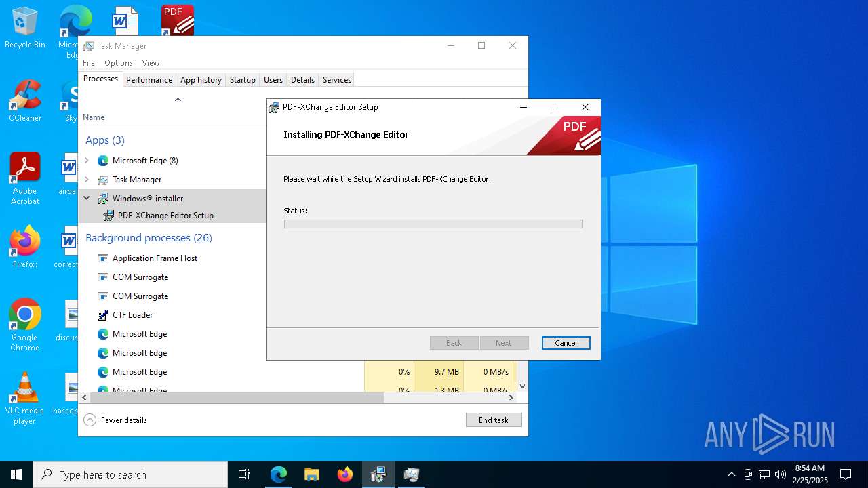868x488 pixels.
Task: Minimize the PDF-XChange Editor Setup window
Action: [524, 107]
